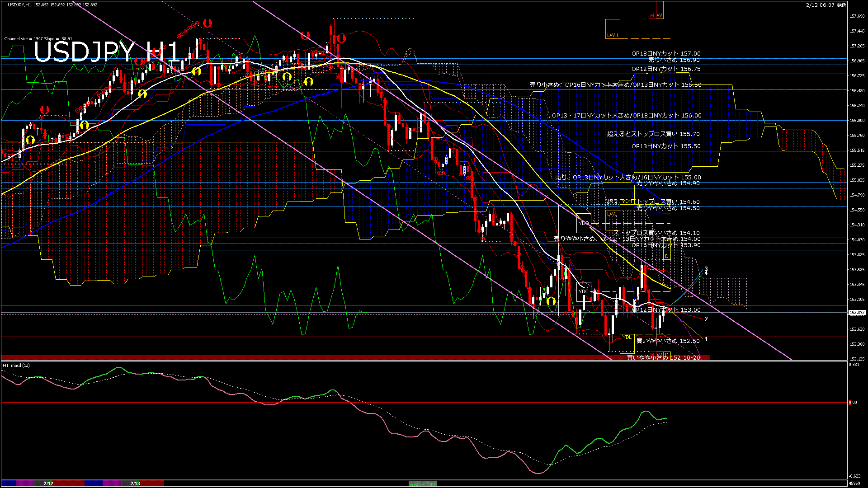Click the 買いやや小さめ 152.10-20 red band
Screen dimensions: 868x488
663,357
